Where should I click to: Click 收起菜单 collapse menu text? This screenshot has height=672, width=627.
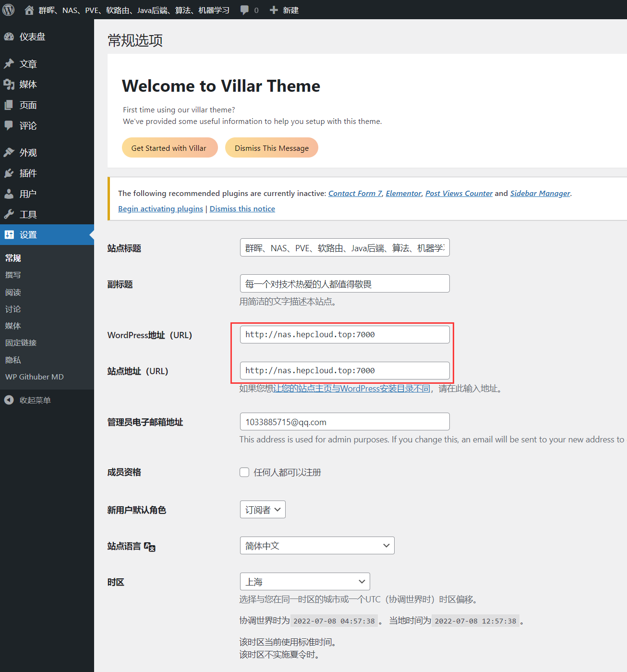click(35, 400)
